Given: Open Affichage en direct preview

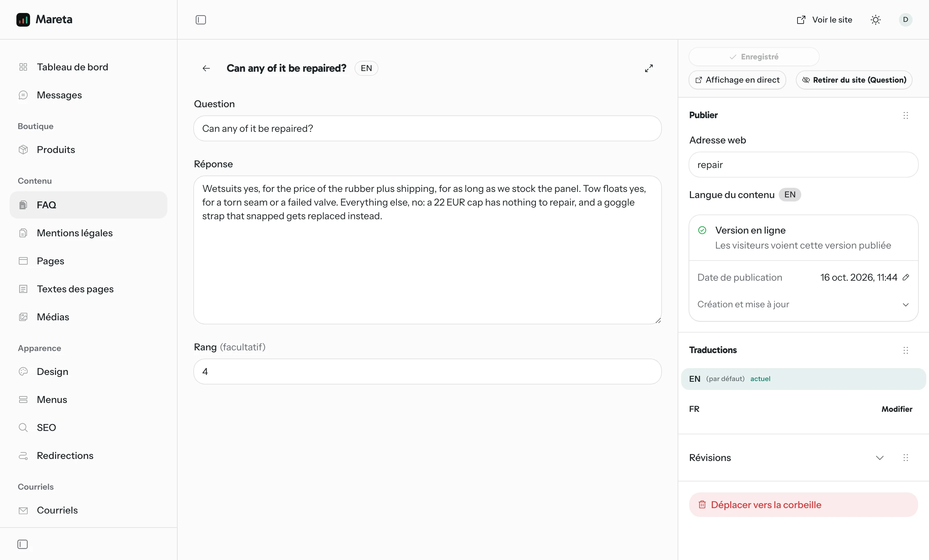Looking at the screenshot, I should point(737,80).
